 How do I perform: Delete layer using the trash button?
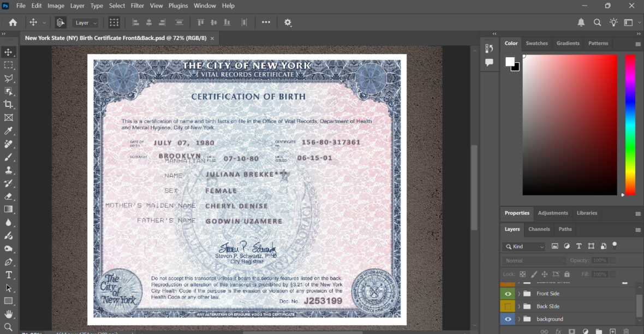point(625,330)
